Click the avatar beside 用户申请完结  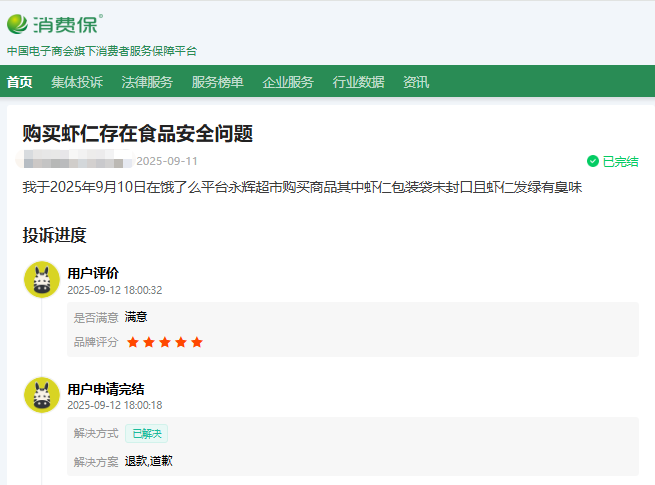click(42, 395)
